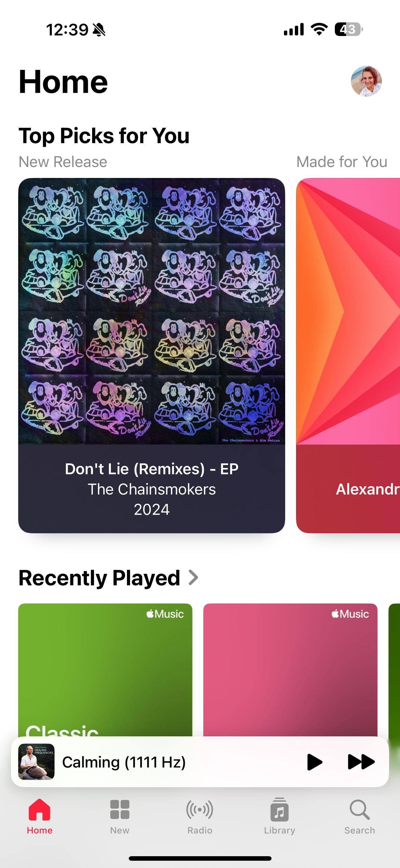The width and height of the screenshot is (400, 868).
Task: Open the Library tab icon
Action: click(x=279, y=809)
